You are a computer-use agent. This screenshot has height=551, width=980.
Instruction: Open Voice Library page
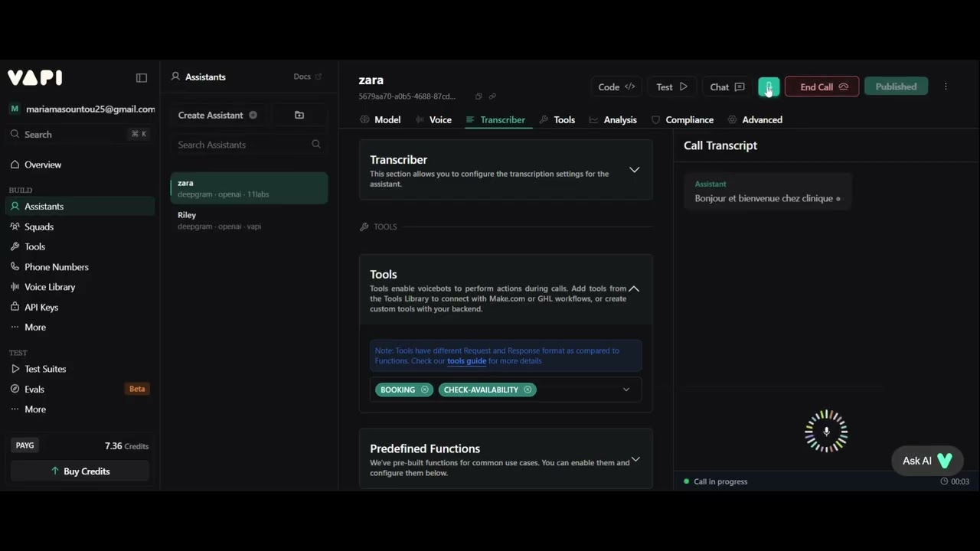(50, 287)
